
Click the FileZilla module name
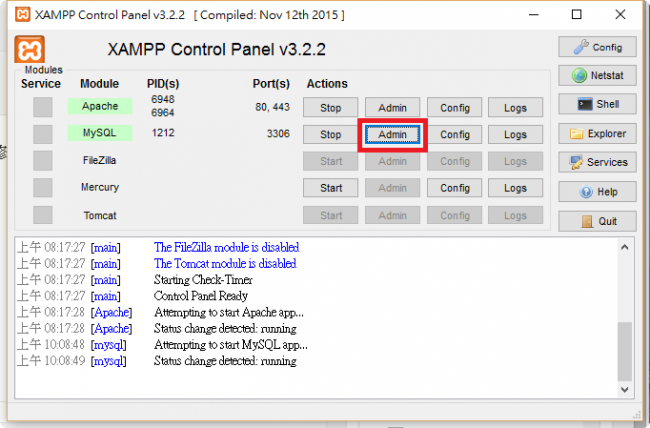(x=99, y=160)
